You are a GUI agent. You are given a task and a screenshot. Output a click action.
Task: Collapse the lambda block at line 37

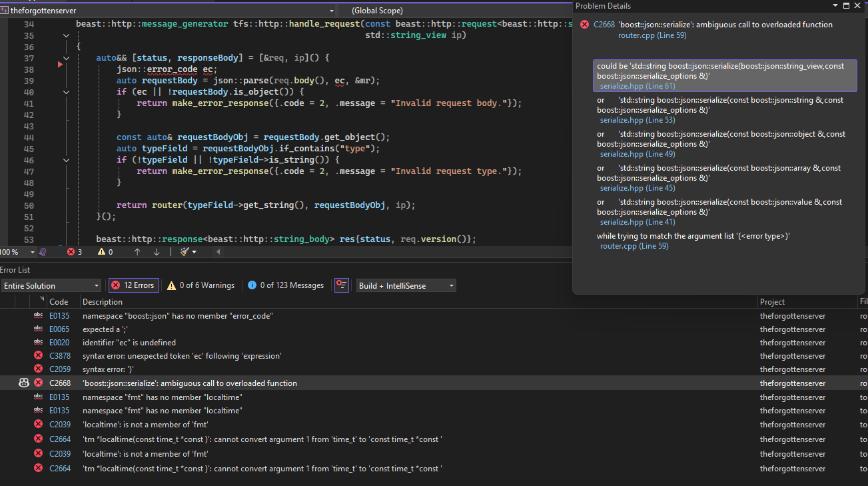point(67,58)
